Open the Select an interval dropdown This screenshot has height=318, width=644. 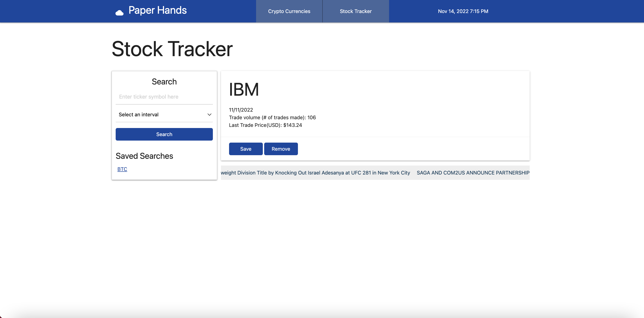[164, 115]
